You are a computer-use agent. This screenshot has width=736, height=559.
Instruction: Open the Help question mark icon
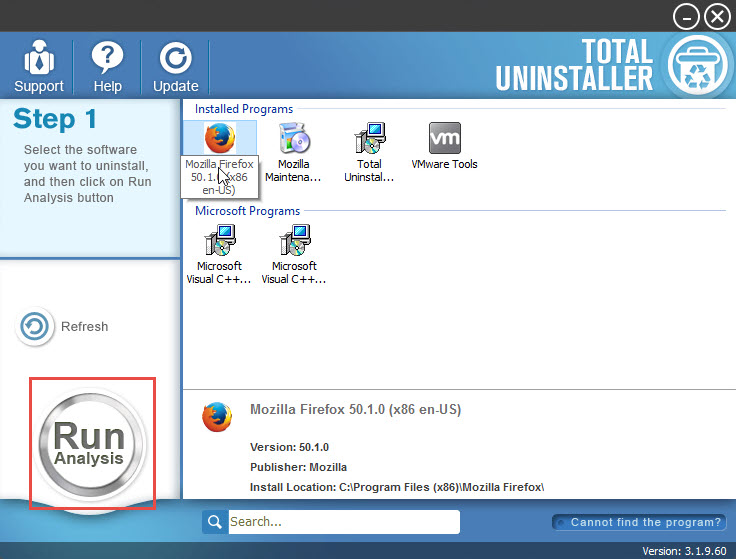coord(107,57)
